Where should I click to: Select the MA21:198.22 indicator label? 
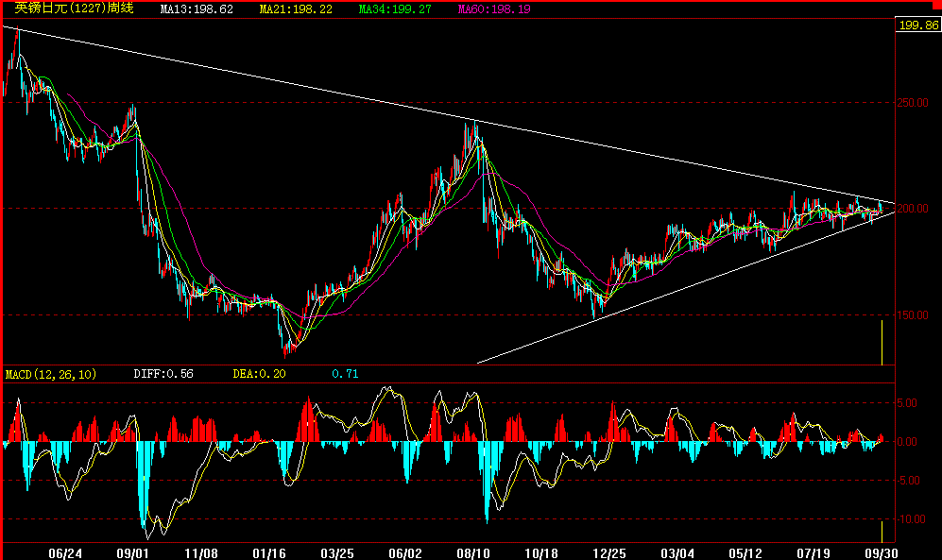(296, 9)
